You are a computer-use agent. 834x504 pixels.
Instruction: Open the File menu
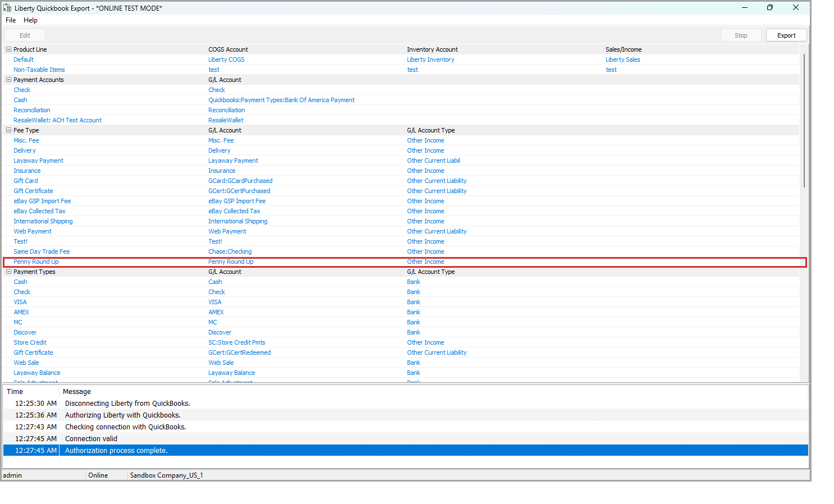click(11, 20)
